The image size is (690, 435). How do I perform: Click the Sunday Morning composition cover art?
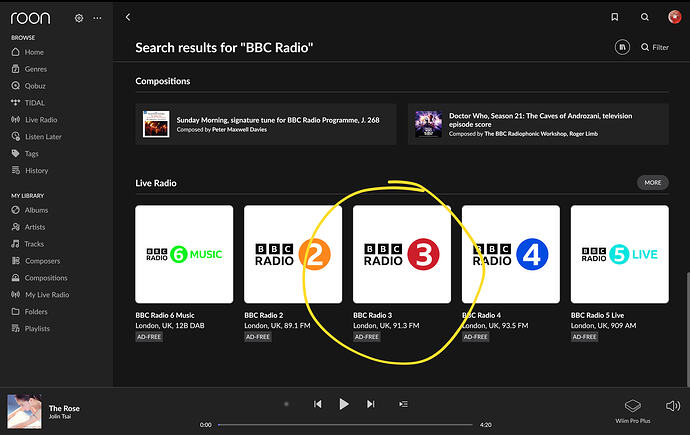point(156,124)
